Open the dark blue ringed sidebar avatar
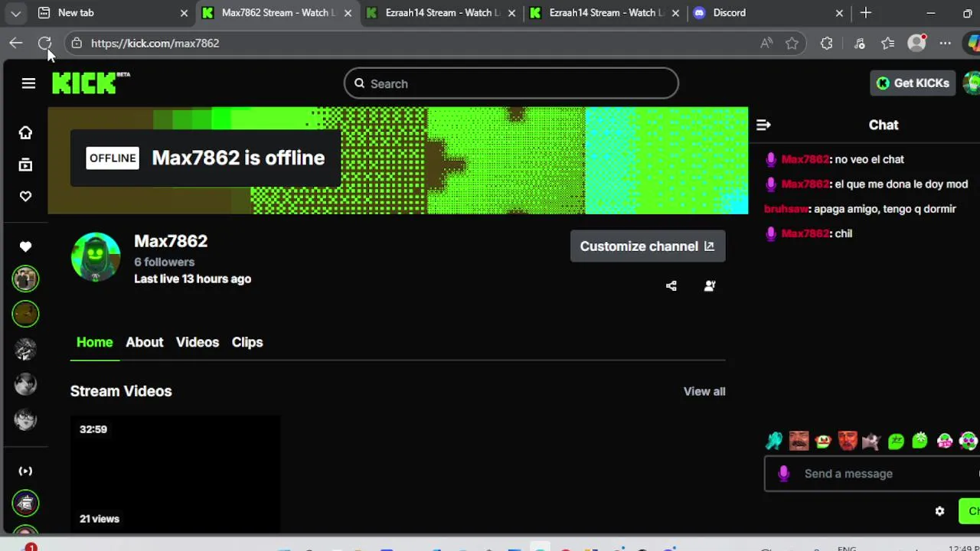 (x=25, y=504)
